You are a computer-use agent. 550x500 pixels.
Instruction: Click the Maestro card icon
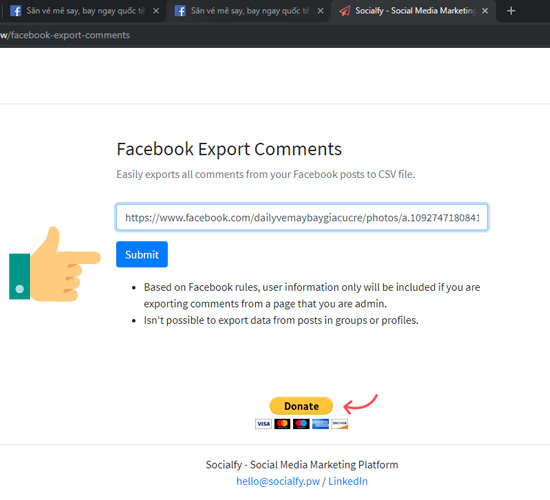click(301, 424)
